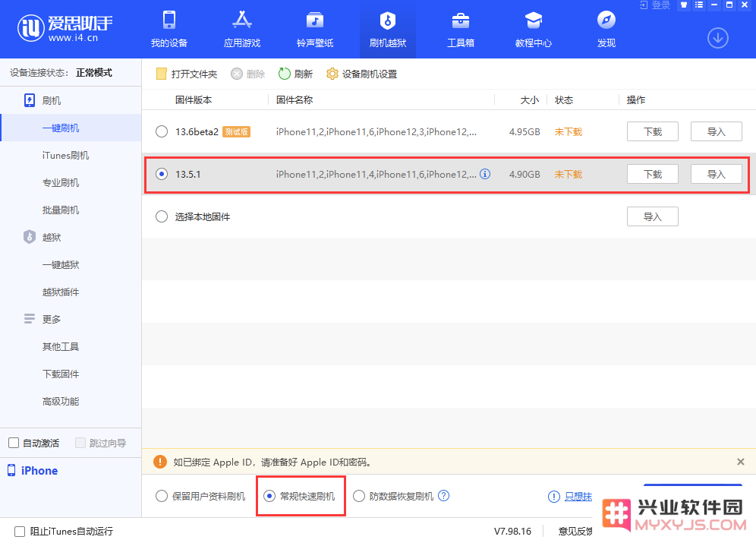Viewport: 756px width, 543px height.
Task: Open the 我的设备 section
Action: (169, 29)
